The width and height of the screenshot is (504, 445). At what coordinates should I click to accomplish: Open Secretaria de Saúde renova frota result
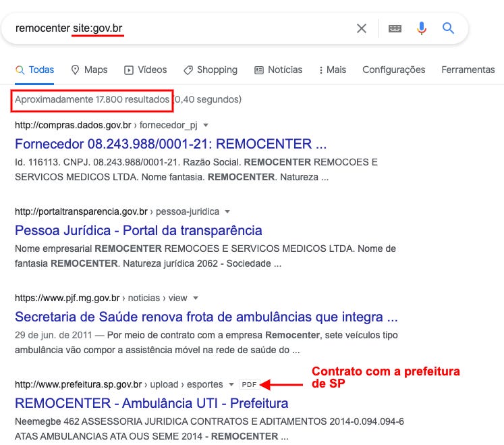(206, 317)
